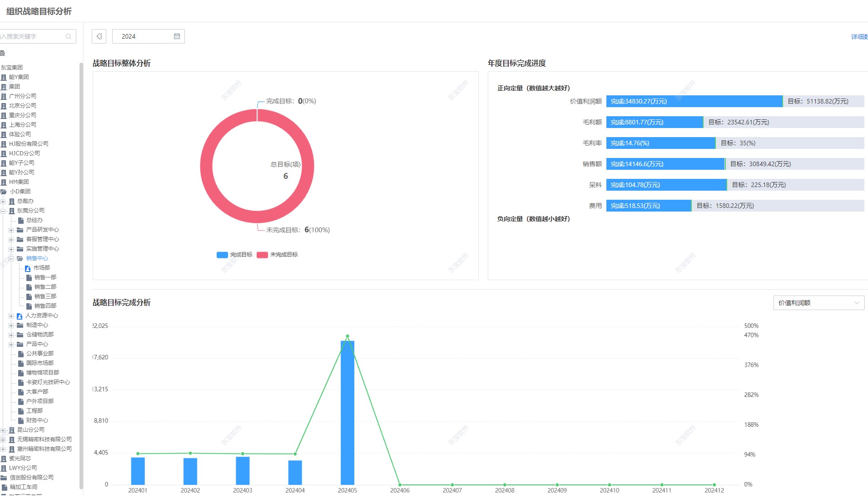
Task: Click the folder icon beside 制造中心
Action: [x=20, y=325]
